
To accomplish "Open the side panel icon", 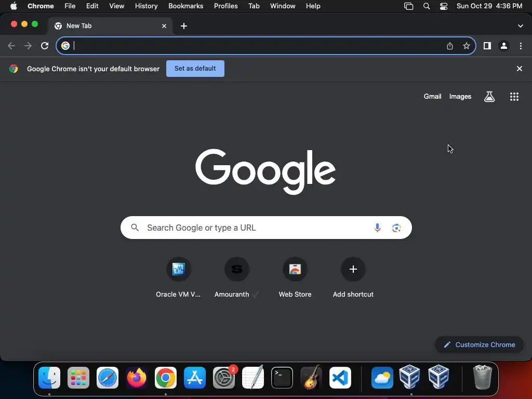I will (487, 46).
